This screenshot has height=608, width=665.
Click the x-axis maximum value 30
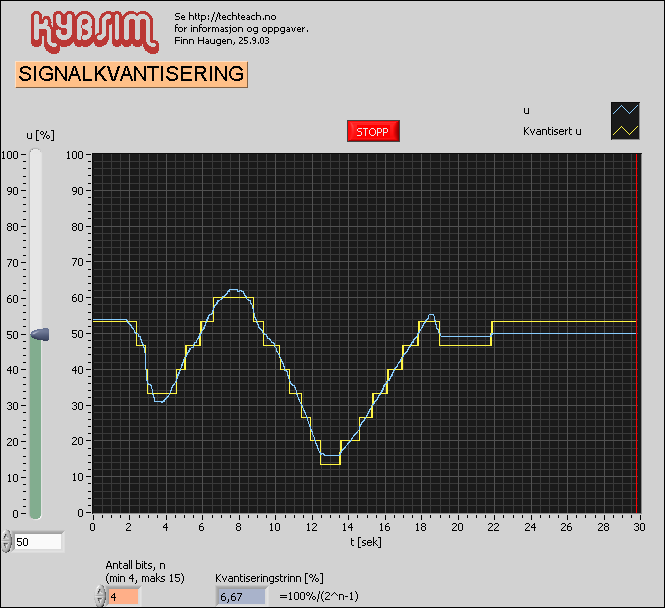(x=637, y=527)
